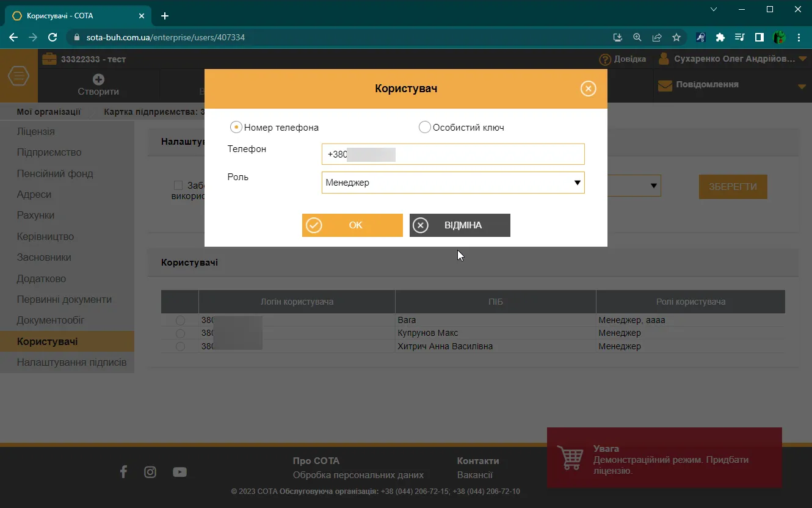Click the install app icon in address bar

[618, 37]
